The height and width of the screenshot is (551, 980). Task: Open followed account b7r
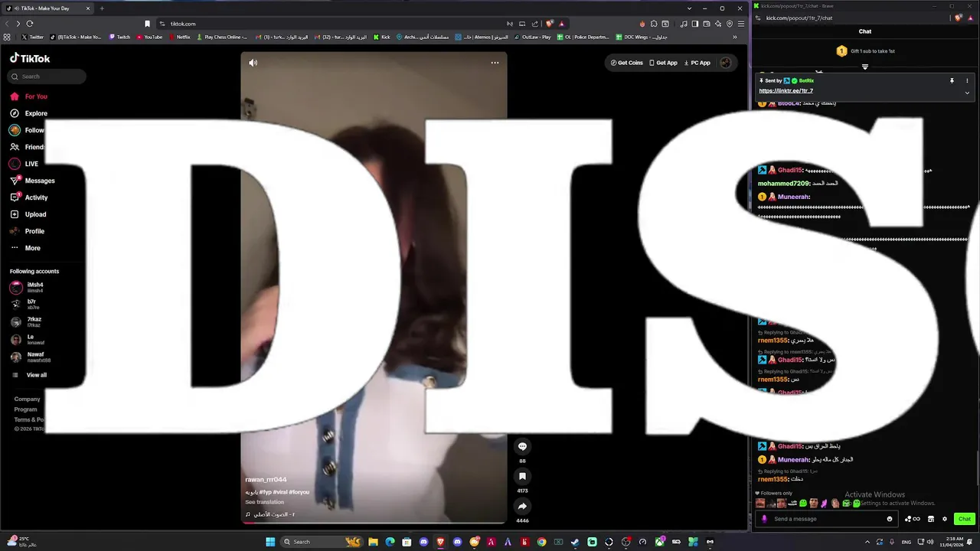(x=24, y=305)
